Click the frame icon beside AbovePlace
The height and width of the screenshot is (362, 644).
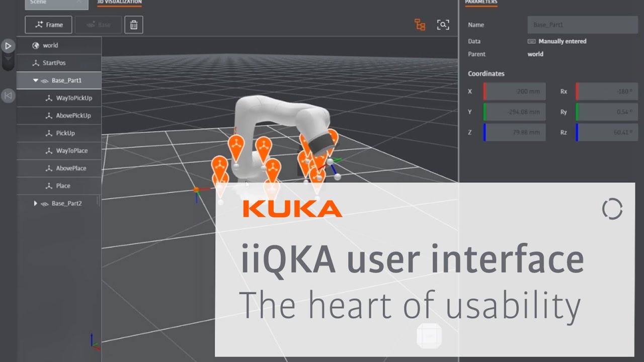[x=49, y=168]
